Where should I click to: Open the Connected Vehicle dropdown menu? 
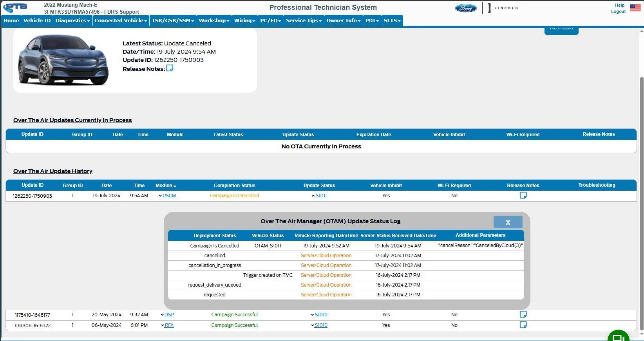click(121, 21)
